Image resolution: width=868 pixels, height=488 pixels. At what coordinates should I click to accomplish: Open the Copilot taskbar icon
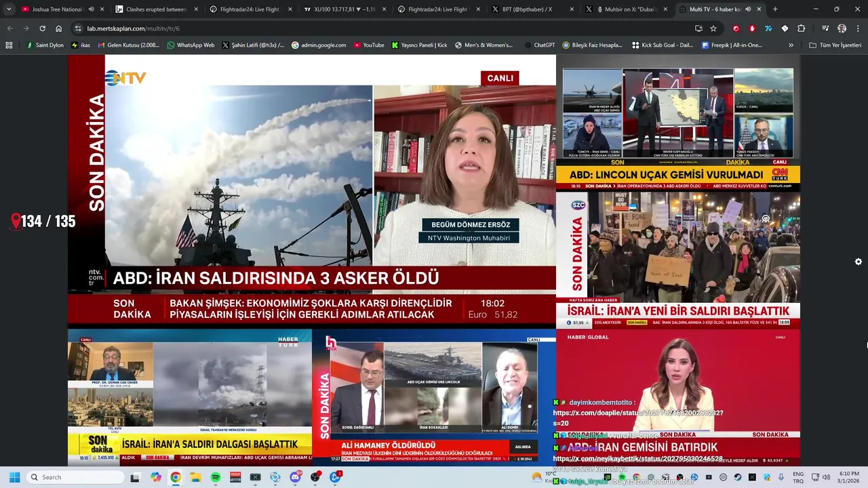pyautogui.click(x=156, y=477)
